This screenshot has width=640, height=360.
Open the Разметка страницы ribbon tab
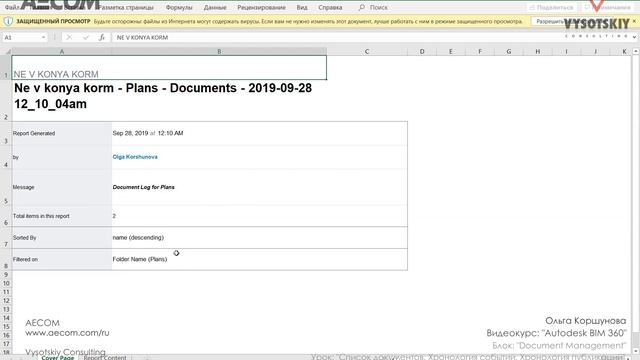pos(126,7)
